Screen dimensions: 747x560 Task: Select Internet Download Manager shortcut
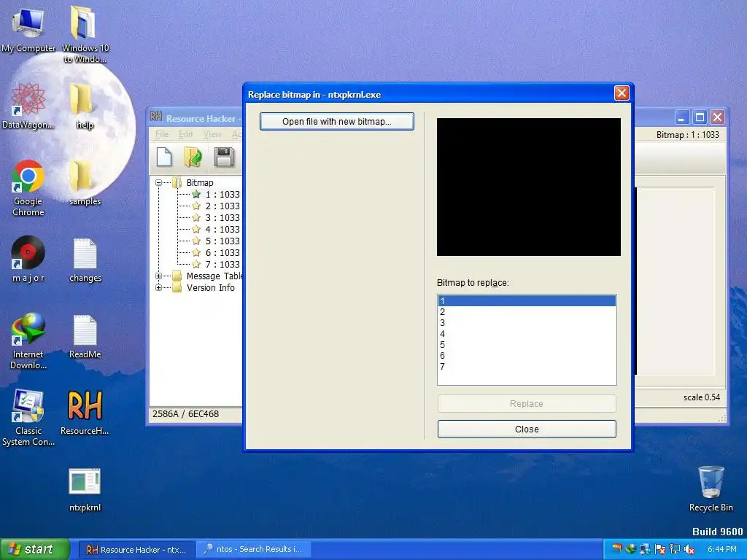[28, 341]
